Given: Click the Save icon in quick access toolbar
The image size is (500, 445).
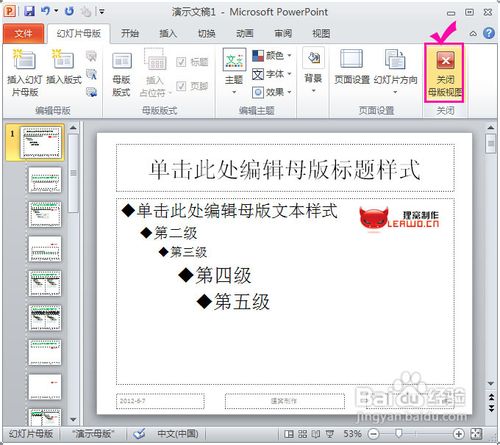Looking at the screenshot, I should pyautogui.click(x=30, y=12).
